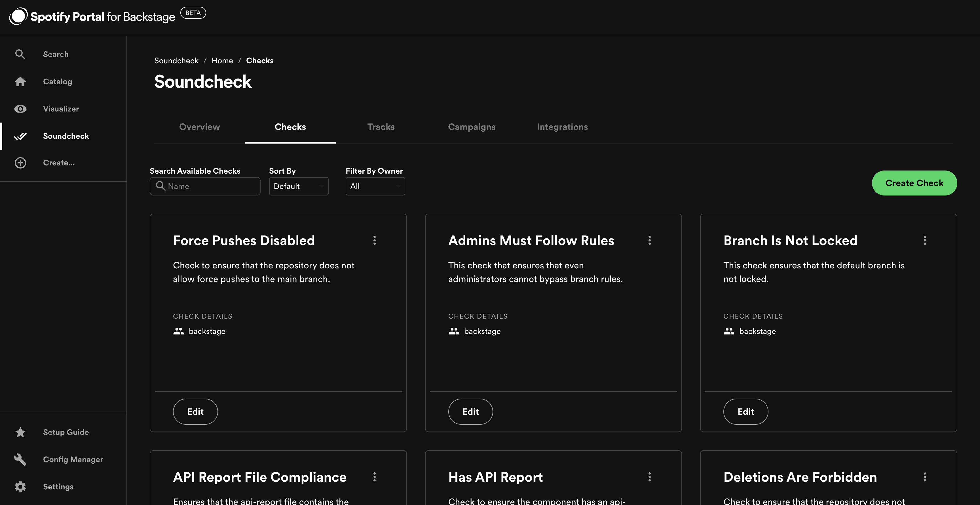980x505 pixels.
Task: Edit the Admins Must Follow Rules check
Action: click(471, 411)
